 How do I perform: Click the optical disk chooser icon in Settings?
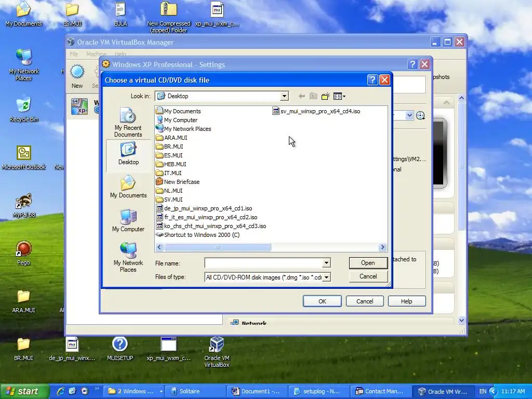(x=420, y=116)
